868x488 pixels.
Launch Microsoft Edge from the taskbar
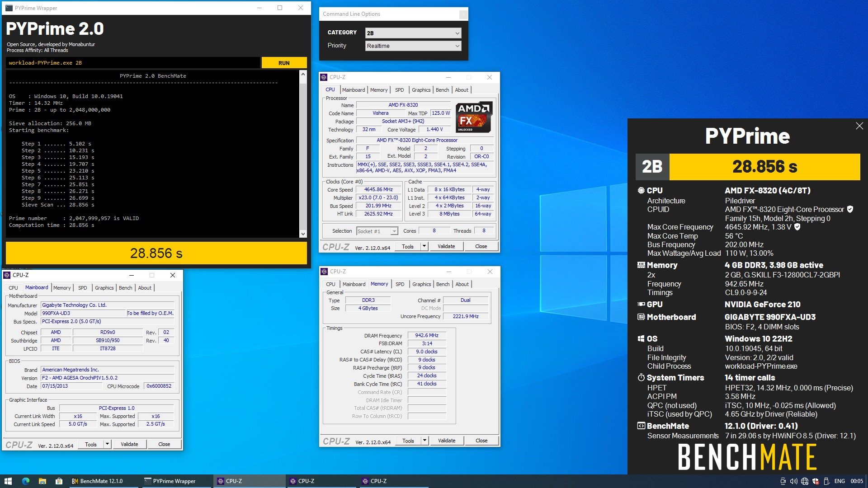tap(26, 481)
